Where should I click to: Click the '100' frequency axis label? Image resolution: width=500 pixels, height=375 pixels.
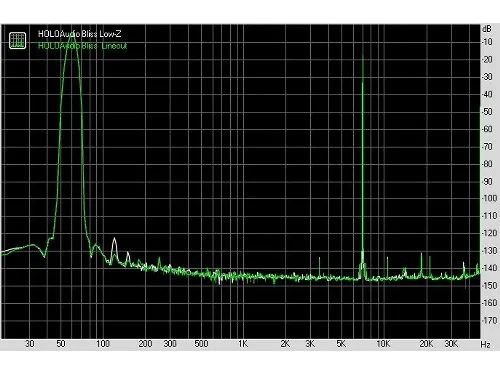pyautogui.click(x=103, y=344)
